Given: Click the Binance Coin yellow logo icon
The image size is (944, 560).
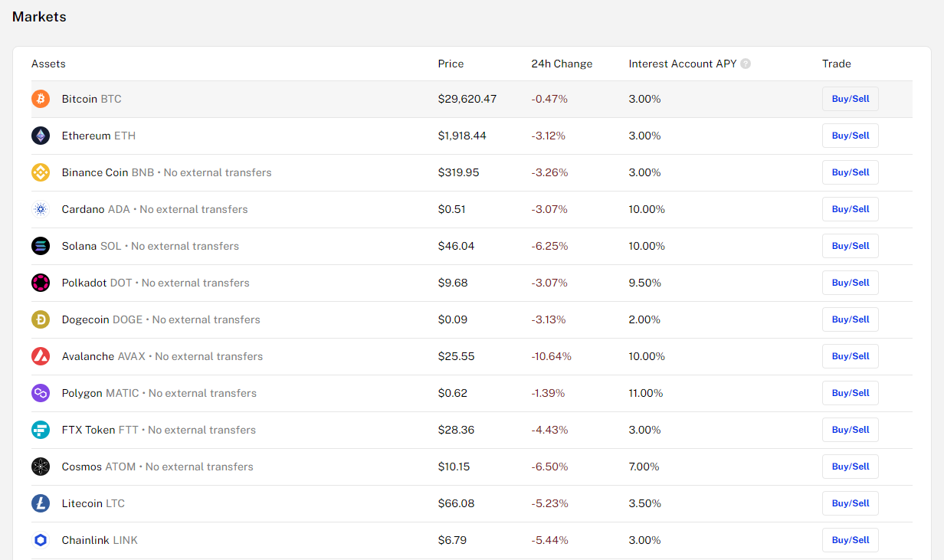Looking at the screenshot, I should (41, 172).
